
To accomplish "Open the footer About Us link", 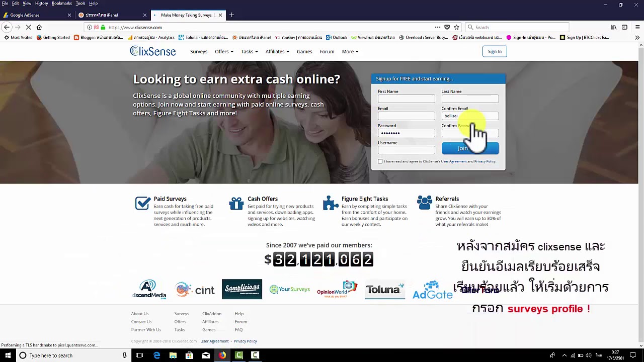I will pyautogui.click(x=140, y=314).
